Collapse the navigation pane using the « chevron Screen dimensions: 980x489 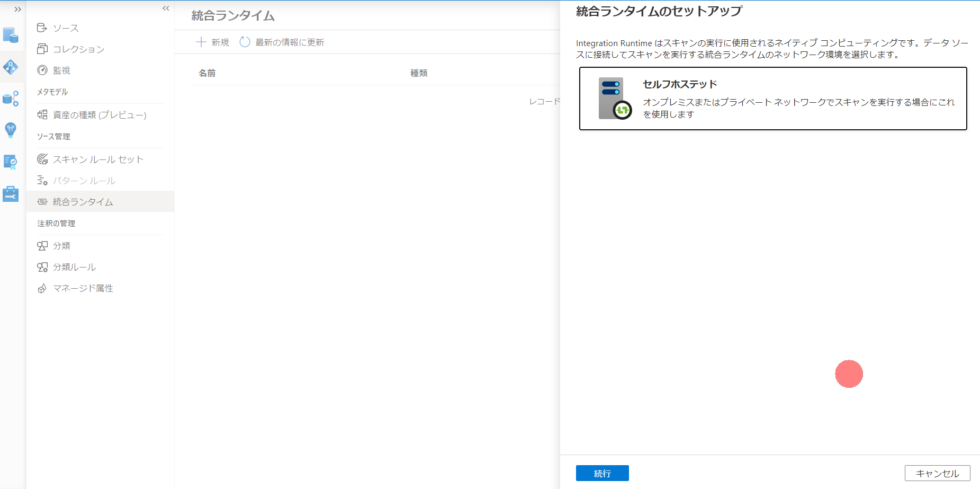click(166, 8)
